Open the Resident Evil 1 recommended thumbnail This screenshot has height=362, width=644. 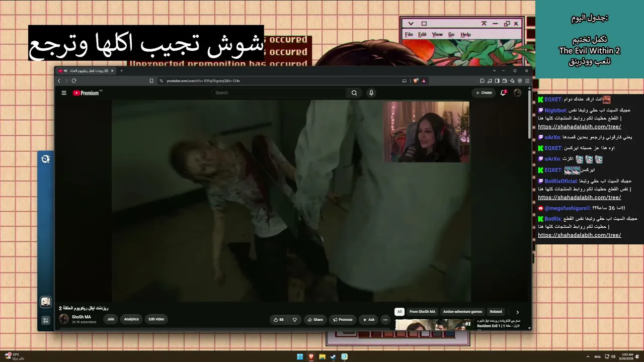click(x=435, y=325)
